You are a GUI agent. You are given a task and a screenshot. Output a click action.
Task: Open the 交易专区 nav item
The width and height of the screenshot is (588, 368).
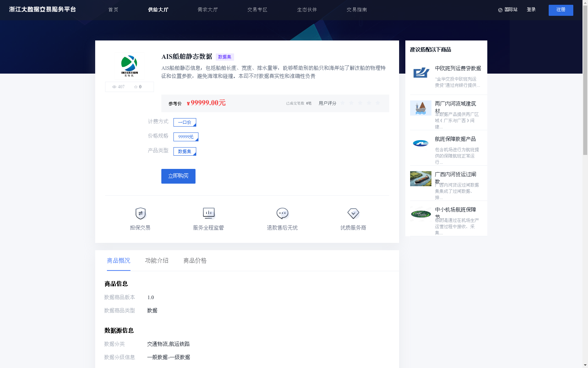pos(257,10)
